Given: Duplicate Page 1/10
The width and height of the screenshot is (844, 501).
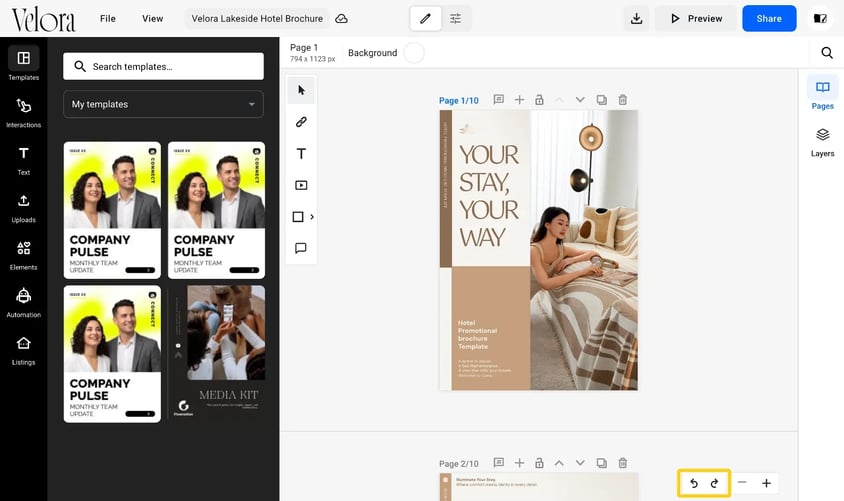Looking at the screenshot, I should click(x=601, y=100).
